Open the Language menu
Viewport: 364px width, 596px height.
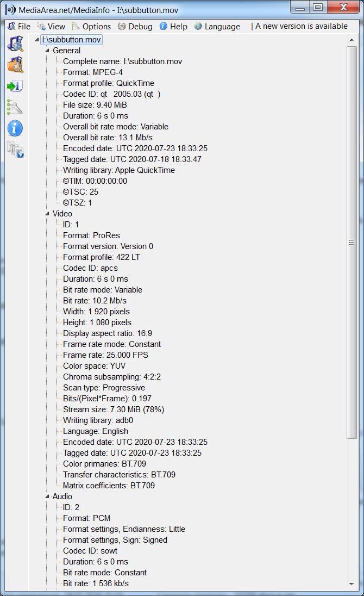[x=217, y=26]
